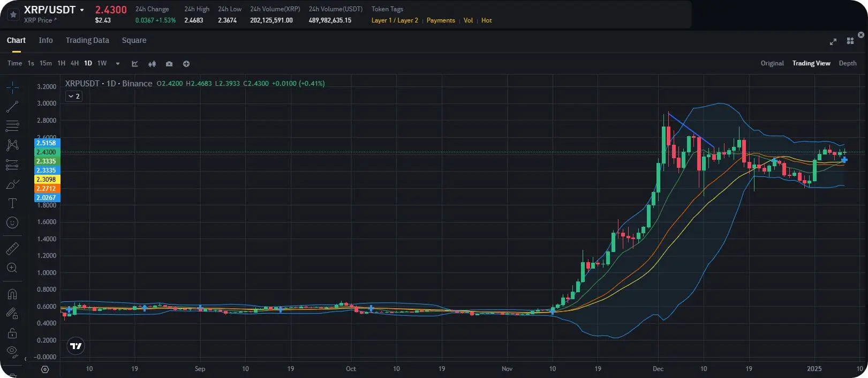868x378 pixels.
Task: Select the XABCD pattern tool
Action: pyautogui.click(x=12, y=145)
